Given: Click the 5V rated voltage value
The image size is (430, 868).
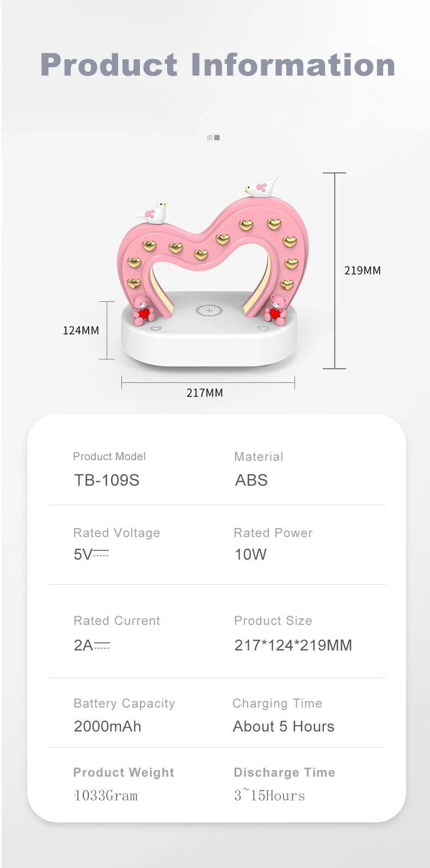Looking at the screenshot, I should click(x=91, y=554).
